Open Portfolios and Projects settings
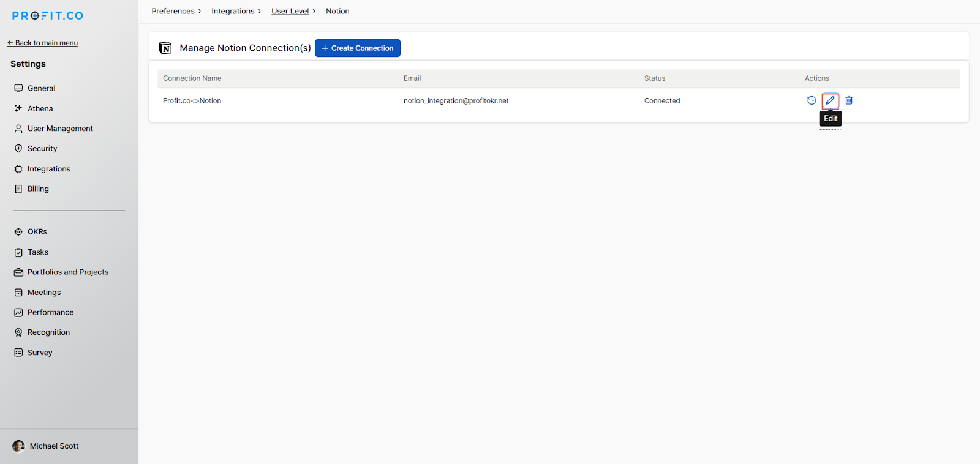 coord(68,272)
